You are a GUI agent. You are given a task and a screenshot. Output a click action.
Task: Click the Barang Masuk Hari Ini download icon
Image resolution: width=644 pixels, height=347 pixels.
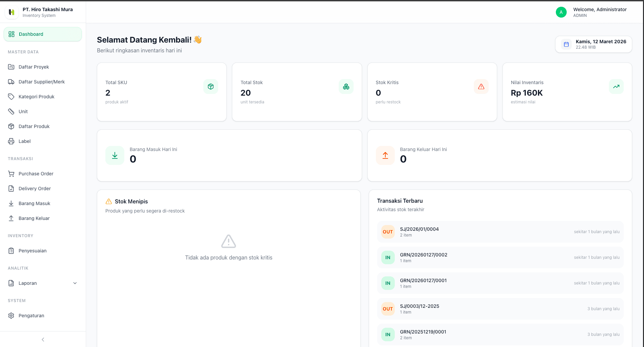[115, 155]
